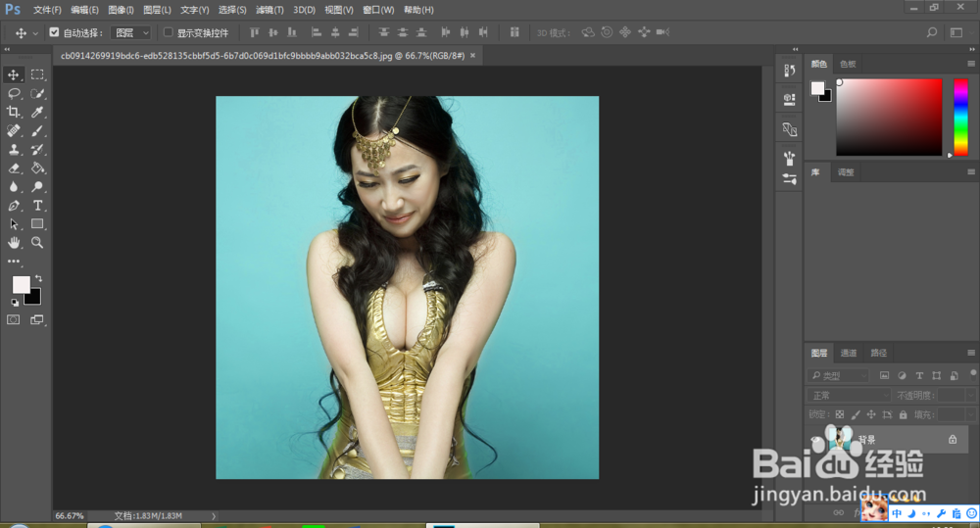The image size is (980, 528).
Task: Open the Layers panel flyout menu
Action: tap(970, 353)
